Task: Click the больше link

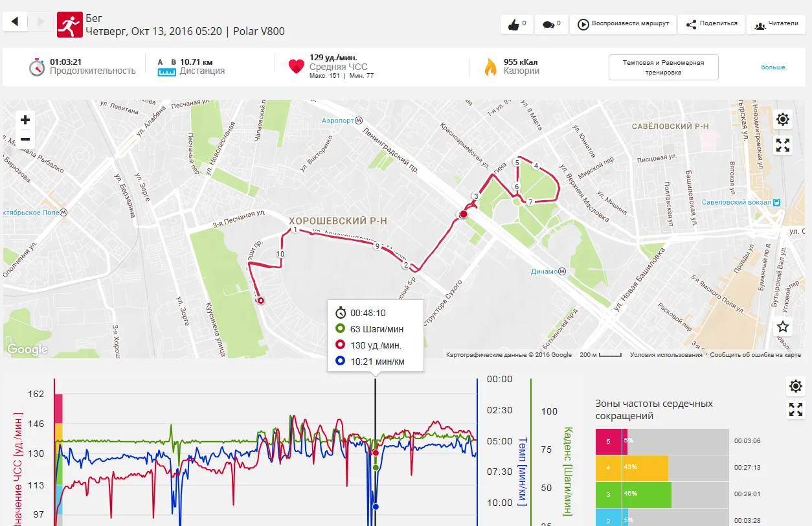Action: click(773, 67)
